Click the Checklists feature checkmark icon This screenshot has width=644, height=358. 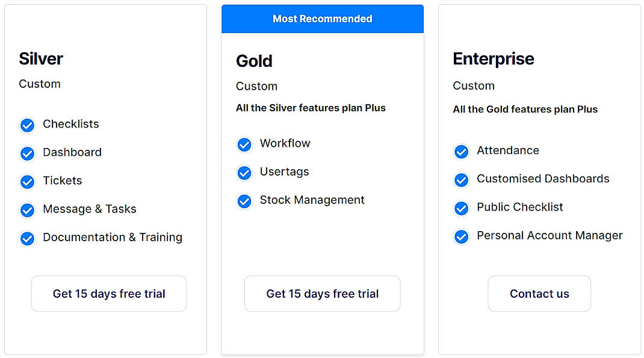pyautogui.click(x=27, y=125)
